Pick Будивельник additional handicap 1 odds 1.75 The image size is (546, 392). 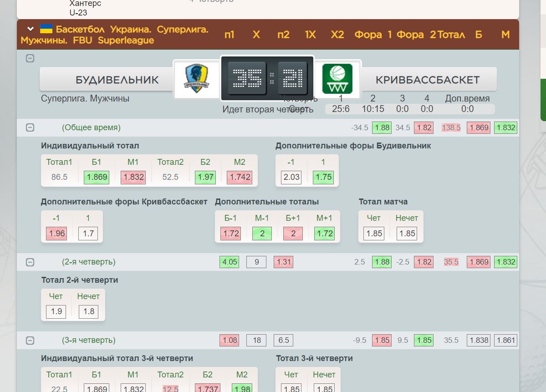(323, 177)
